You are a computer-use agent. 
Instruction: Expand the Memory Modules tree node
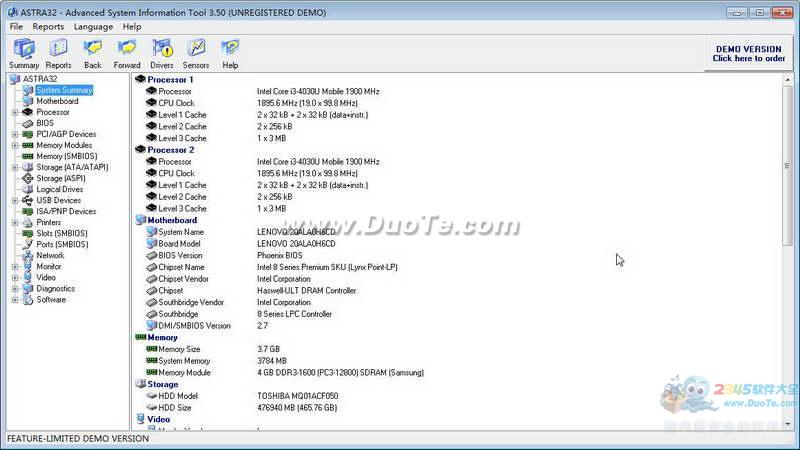tap(15, 145)
